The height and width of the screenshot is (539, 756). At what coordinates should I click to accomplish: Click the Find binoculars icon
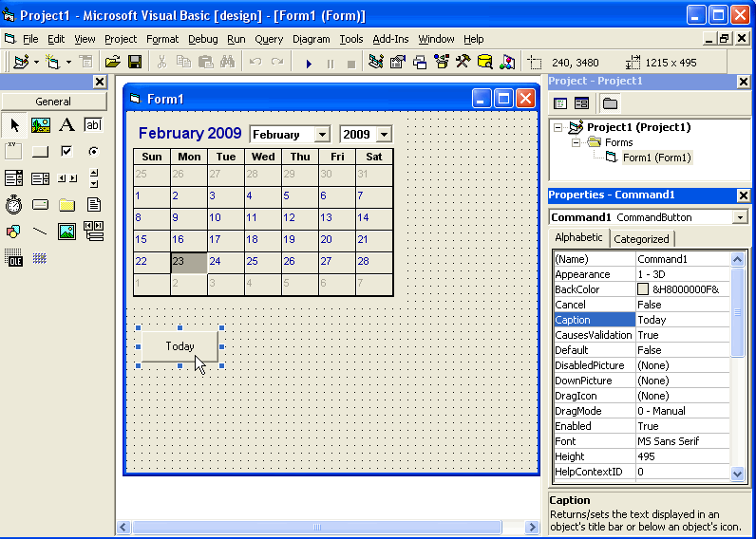pos(227,62)
